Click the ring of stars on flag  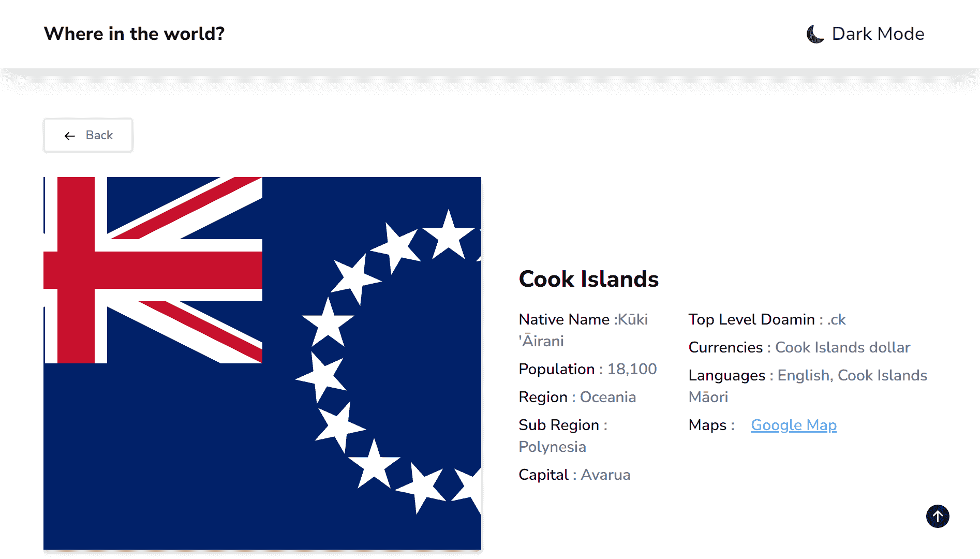388,362
